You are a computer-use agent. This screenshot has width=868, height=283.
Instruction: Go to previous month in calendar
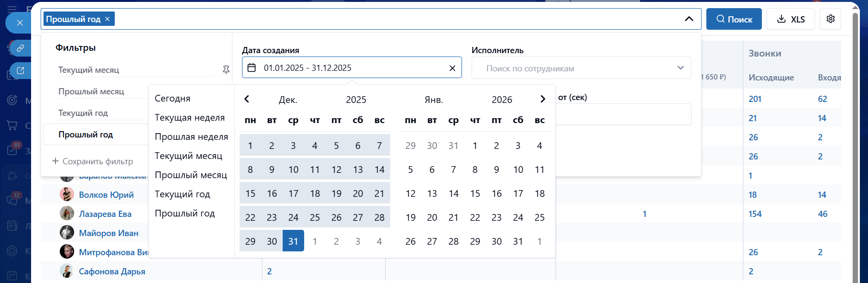tap(247, 99)
